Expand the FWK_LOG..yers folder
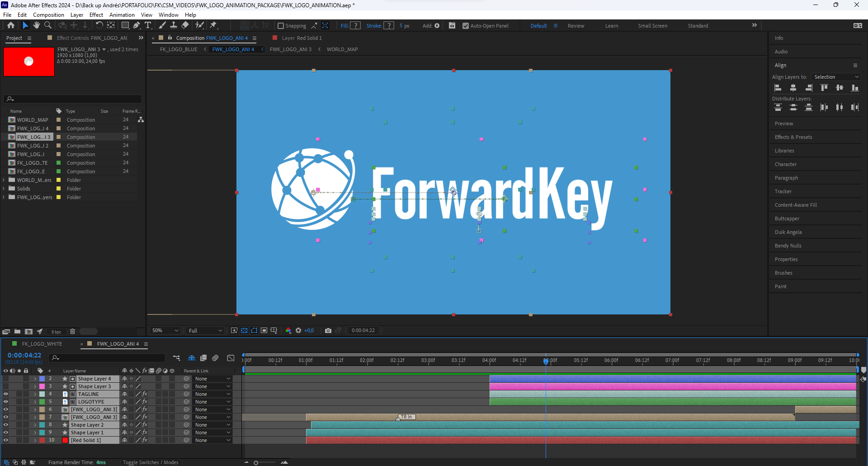This screenshot has height=466, width=868. pos(4,197)
